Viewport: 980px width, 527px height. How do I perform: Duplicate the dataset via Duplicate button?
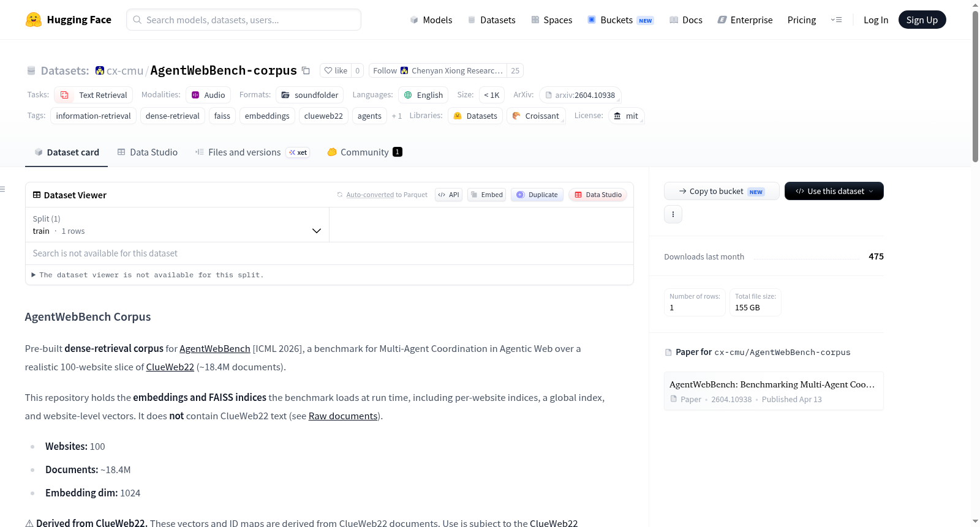tap(537, 195)
